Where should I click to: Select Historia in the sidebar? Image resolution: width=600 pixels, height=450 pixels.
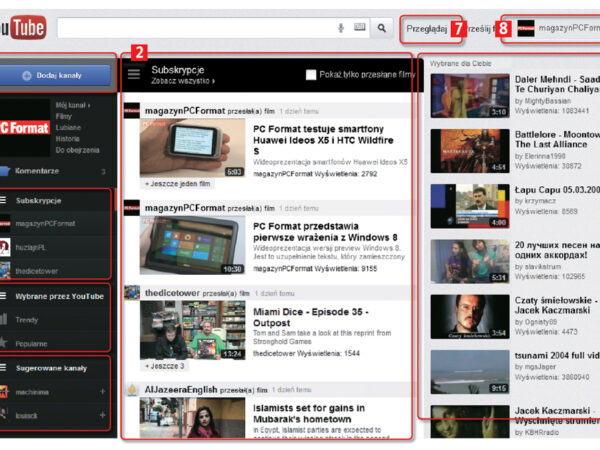click(x=70, y=137)
